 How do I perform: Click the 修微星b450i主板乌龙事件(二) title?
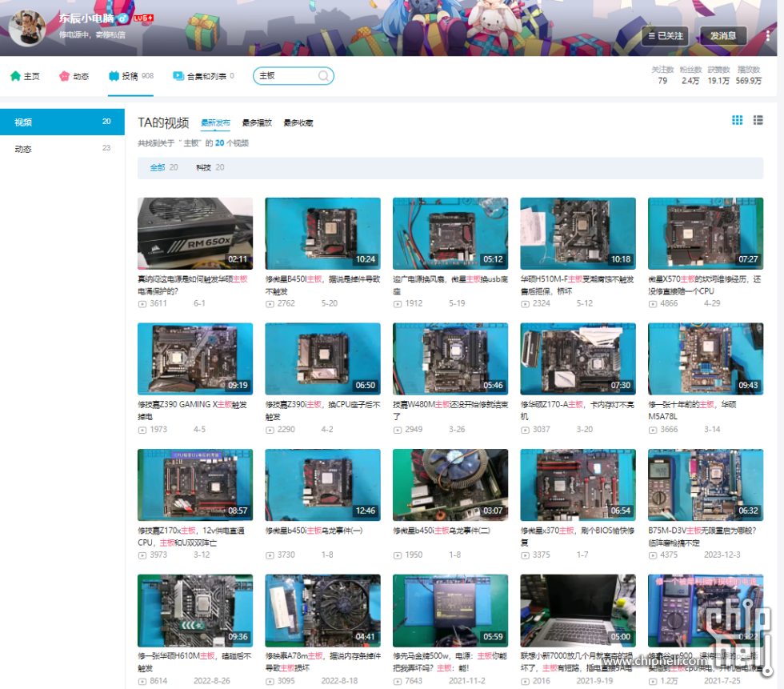click(x=442, y=531)
